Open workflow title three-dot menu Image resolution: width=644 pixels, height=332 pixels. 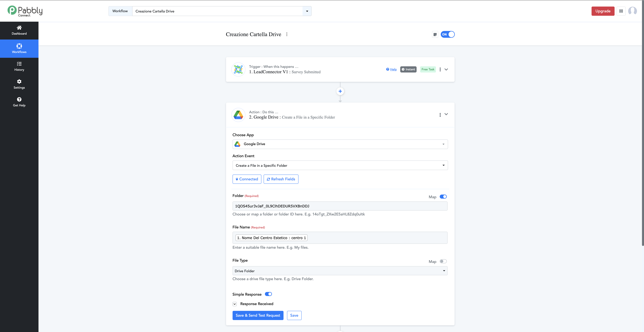click(x=287, y=34)
